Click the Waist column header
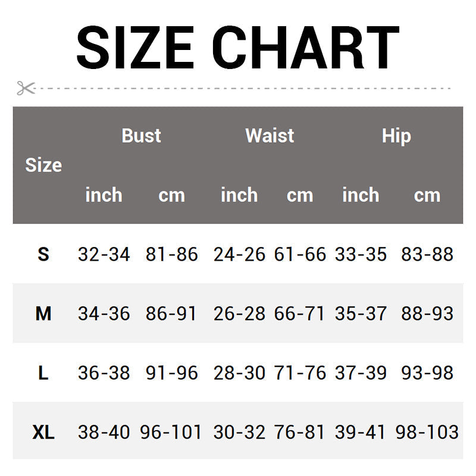The width and height of the screenshot is (476, 476). (x=270, y=136)
